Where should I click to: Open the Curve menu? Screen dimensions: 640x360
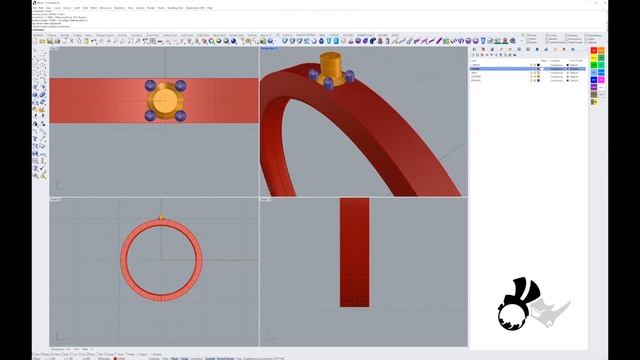coord(57,8)
